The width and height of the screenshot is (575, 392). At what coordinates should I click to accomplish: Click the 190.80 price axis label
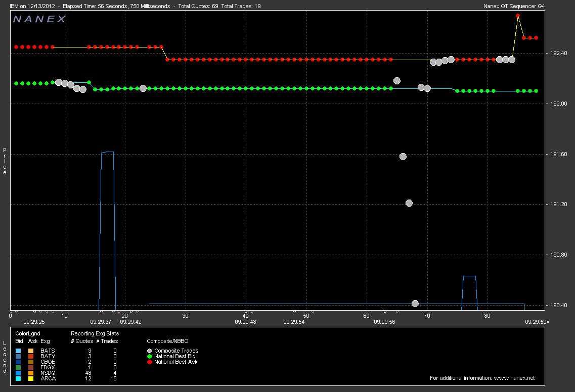click(x=558, y=255)
